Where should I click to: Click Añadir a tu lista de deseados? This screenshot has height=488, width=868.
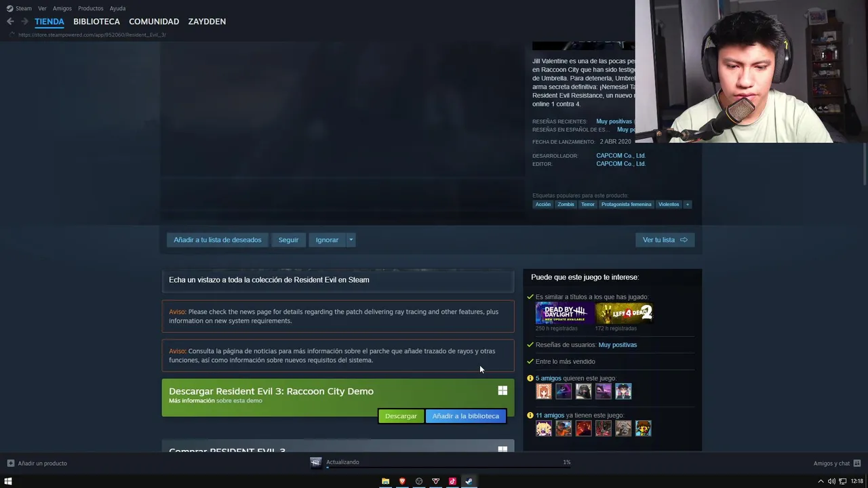217,240
